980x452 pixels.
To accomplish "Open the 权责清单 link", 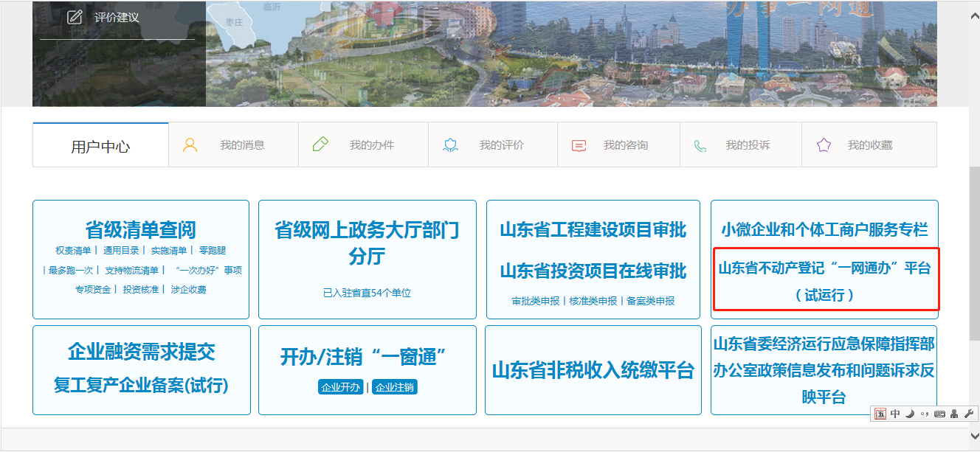I will tap(73, 251).
